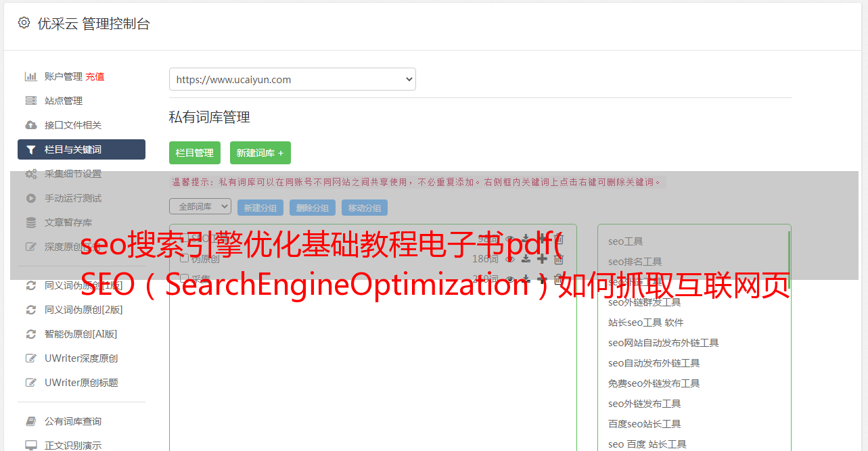Open UWriter原创标题 menu item
Screen dimensions: 868x451
click(x=81, y=383)
